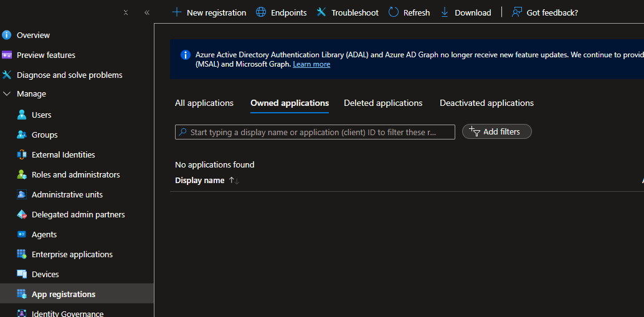Click the Manage section label
644x317 pixels.
coord(31,93)
